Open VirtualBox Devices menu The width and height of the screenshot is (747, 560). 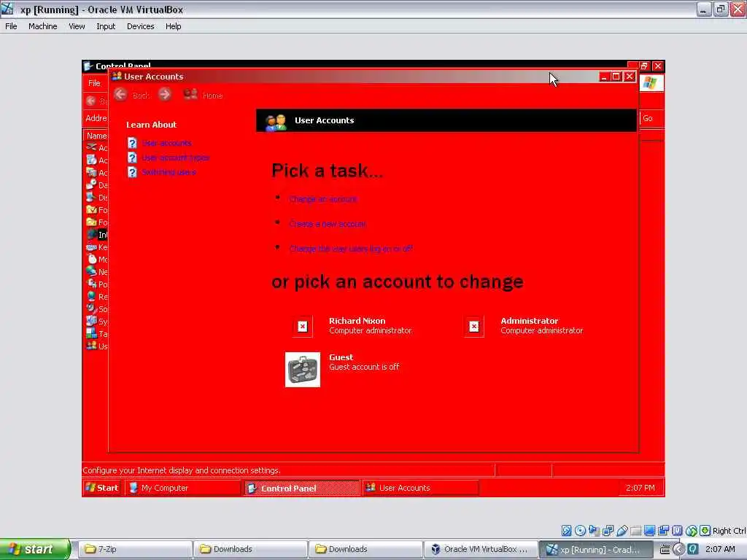[x=141, y=26]
